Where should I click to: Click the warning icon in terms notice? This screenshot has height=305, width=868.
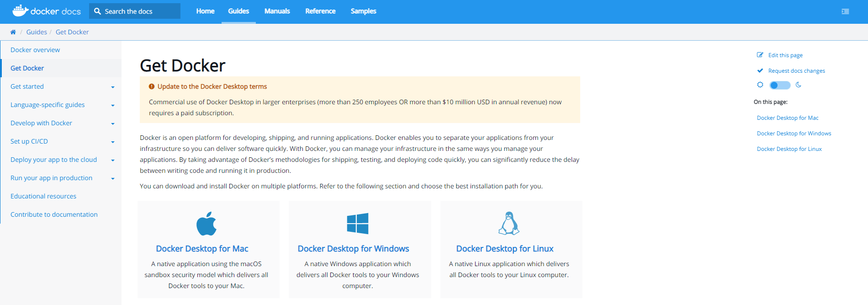click(152, 86)
